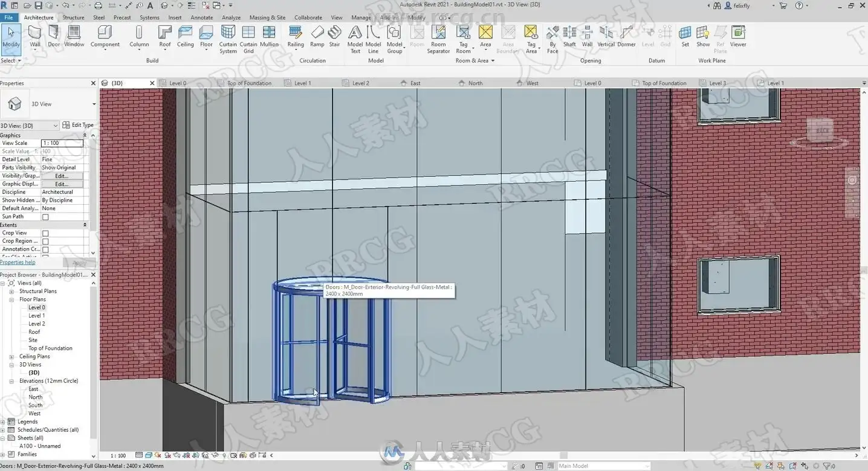Click the ViewCube navigation widget
This screenshot has height=471, width=868.
pos(820,132)
